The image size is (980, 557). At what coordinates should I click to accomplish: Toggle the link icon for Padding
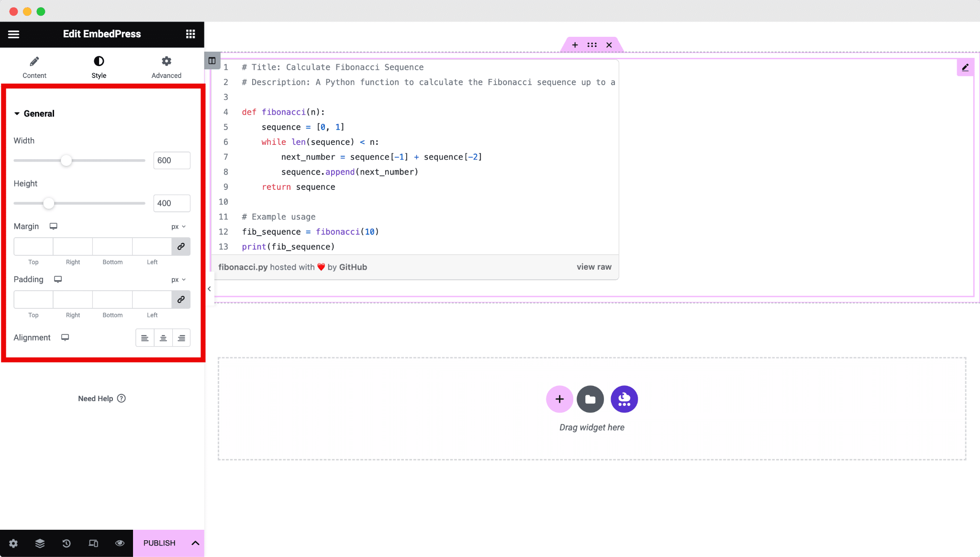pyautogui.click(x=180, y=299)
